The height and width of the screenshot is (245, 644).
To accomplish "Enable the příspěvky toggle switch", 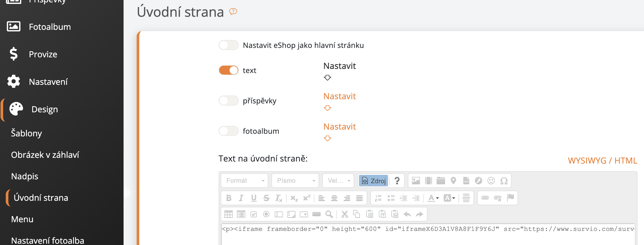I will pos(229,101).
